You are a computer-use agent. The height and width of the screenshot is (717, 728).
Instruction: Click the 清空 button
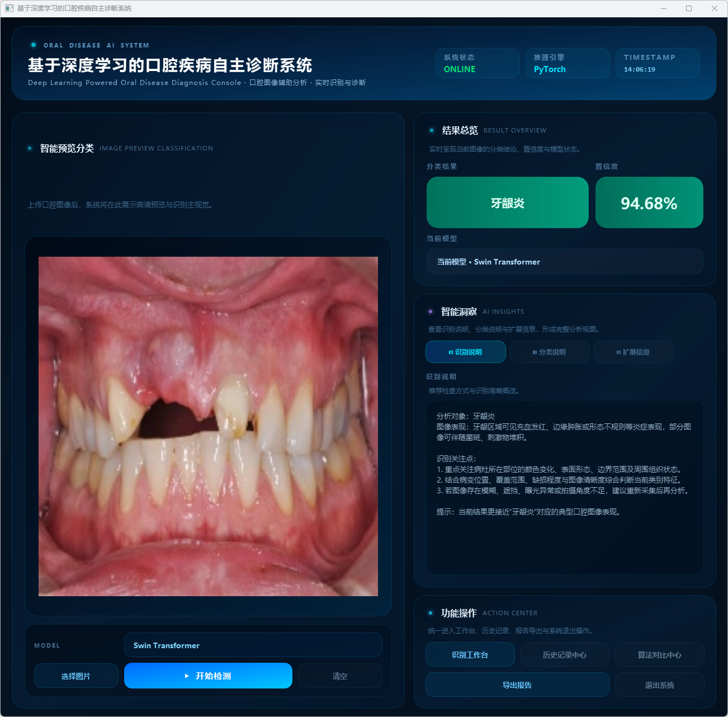coord(340,676)
